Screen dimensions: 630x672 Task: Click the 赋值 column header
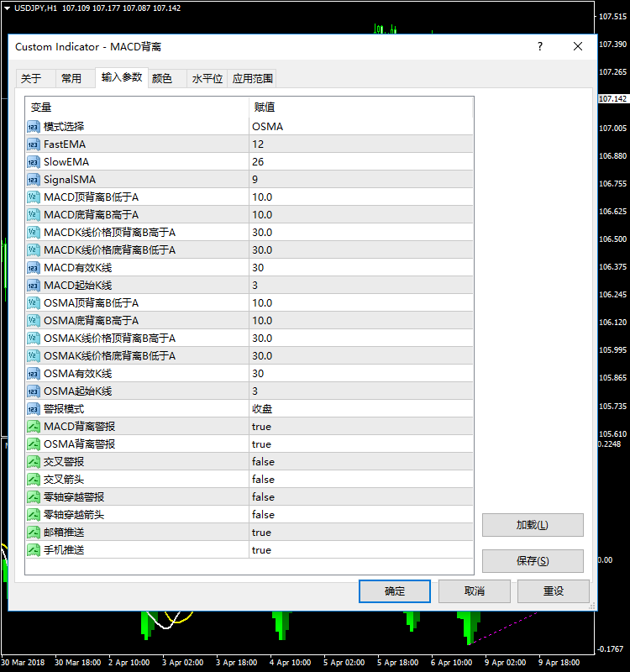tap(361, 108)
